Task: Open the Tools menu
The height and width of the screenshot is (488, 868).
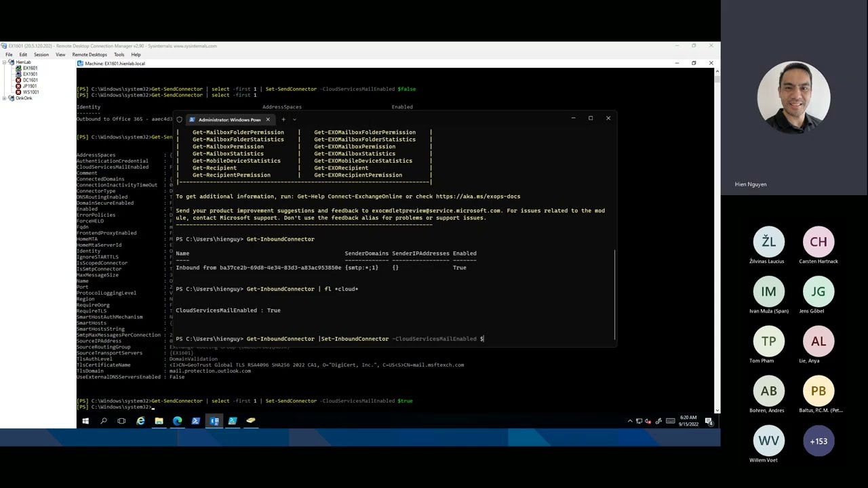Action: (x=119, y=54)
